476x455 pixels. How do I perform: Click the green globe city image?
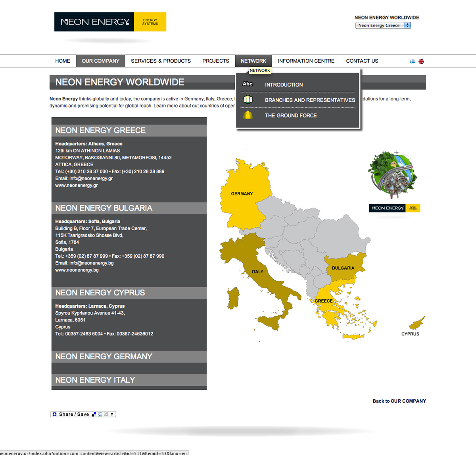tap(393, 175)
